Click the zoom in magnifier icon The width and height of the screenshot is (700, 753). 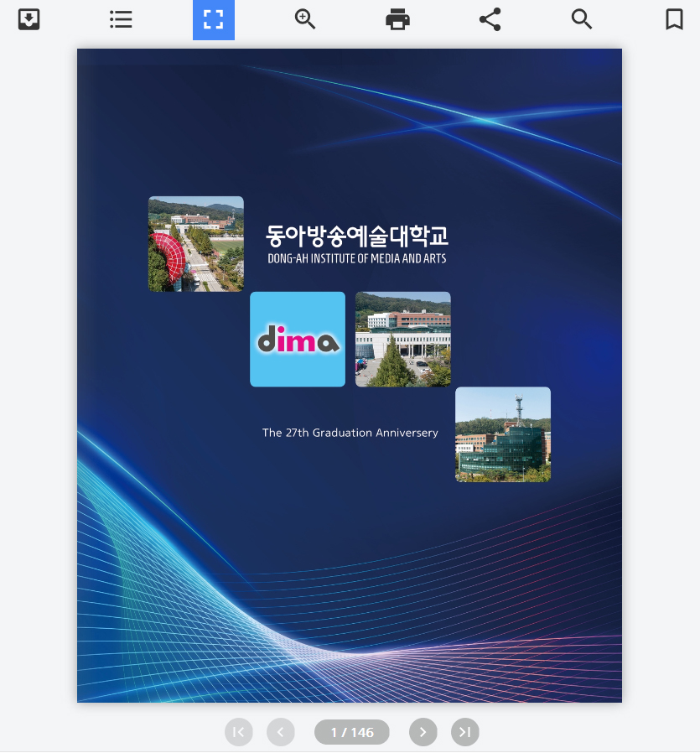point(305,19)
